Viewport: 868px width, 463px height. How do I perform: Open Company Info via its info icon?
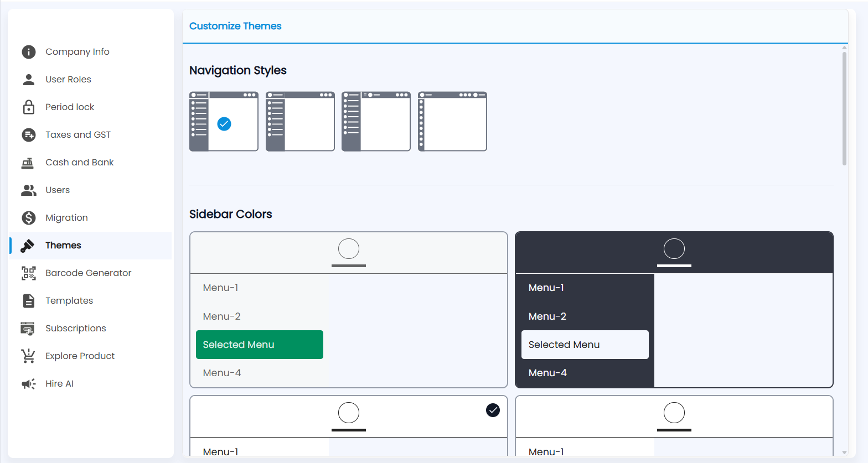29,52
